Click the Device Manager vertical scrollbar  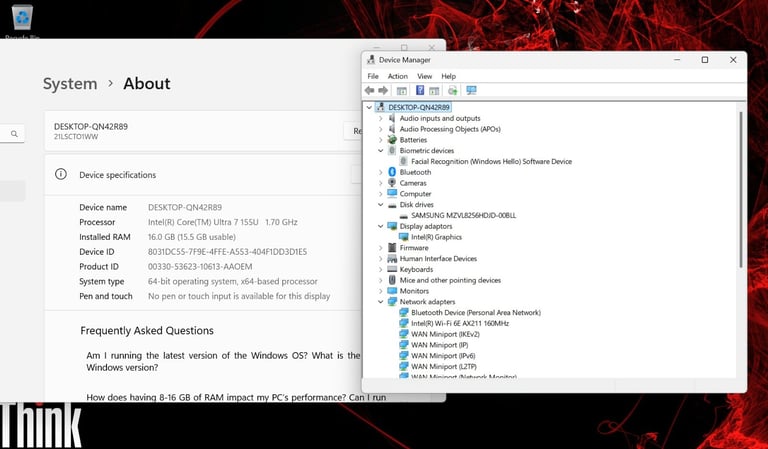pyautogui.click(x=741, y=189)
